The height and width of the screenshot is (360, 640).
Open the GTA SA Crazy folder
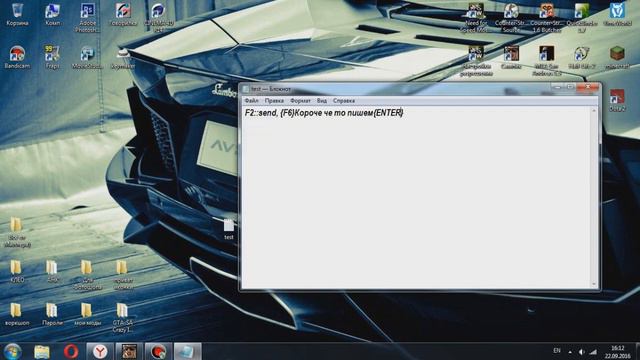122,317
